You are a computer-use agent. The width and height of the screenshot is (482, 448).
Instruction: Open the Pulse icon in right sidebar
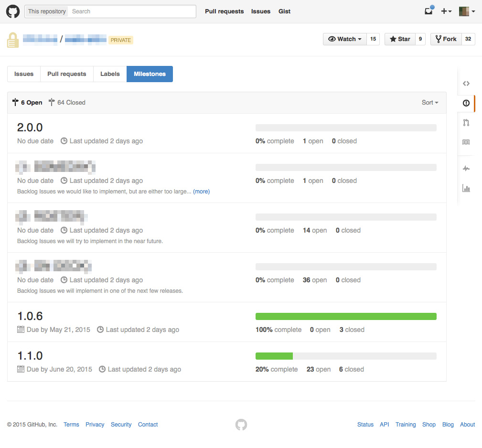tap(466, 169)
